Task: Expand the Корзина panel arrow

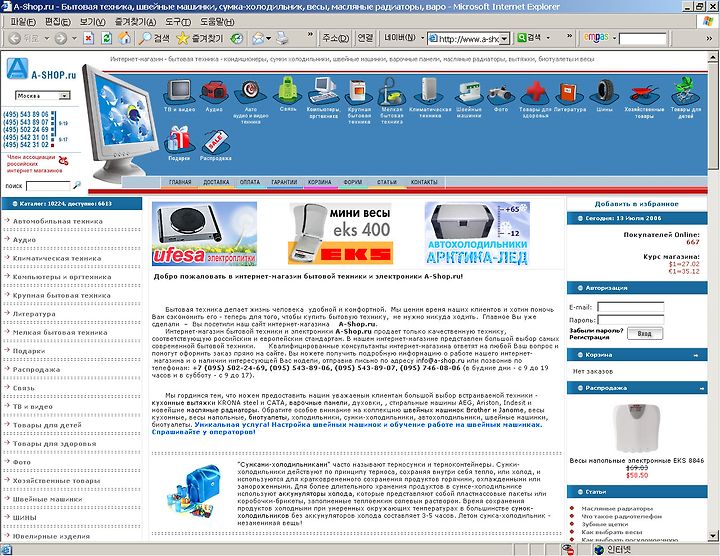Action: pos(696,355)
